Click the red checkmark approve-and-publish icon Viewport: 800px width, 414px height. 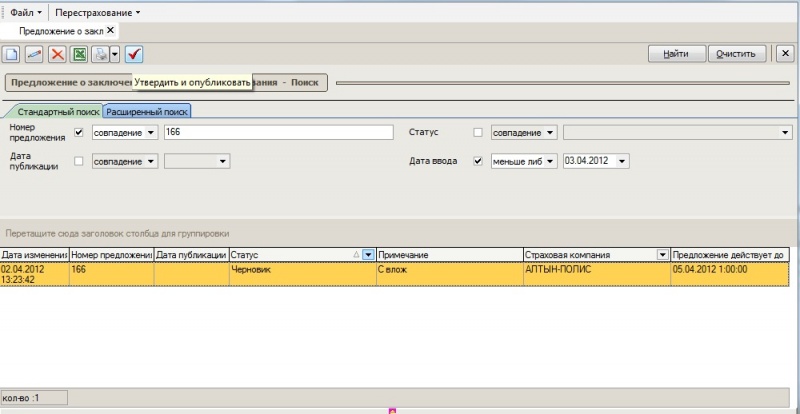[134, 54]
